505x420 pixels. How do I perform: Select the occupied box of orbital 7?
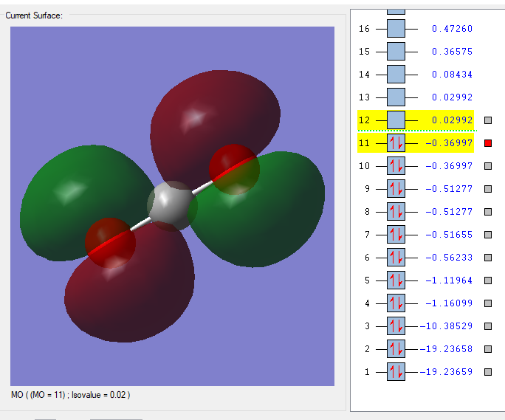coord(396,235)
